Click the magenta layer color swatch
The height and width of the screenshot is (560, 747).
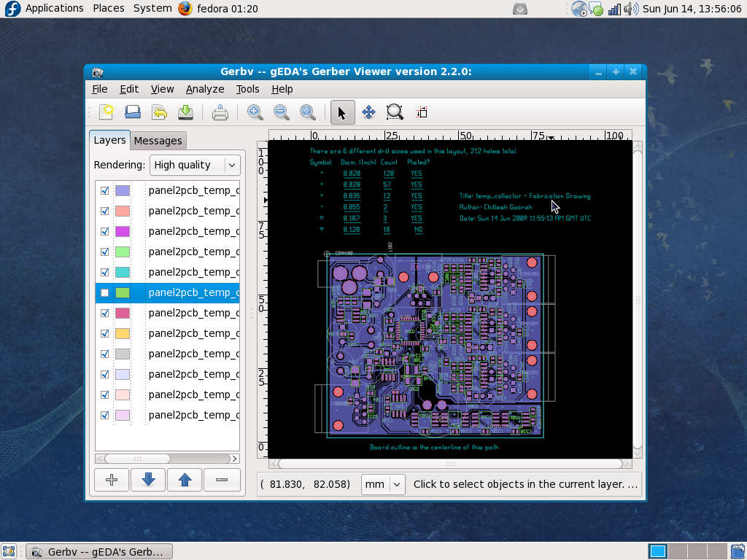point(123,231)
